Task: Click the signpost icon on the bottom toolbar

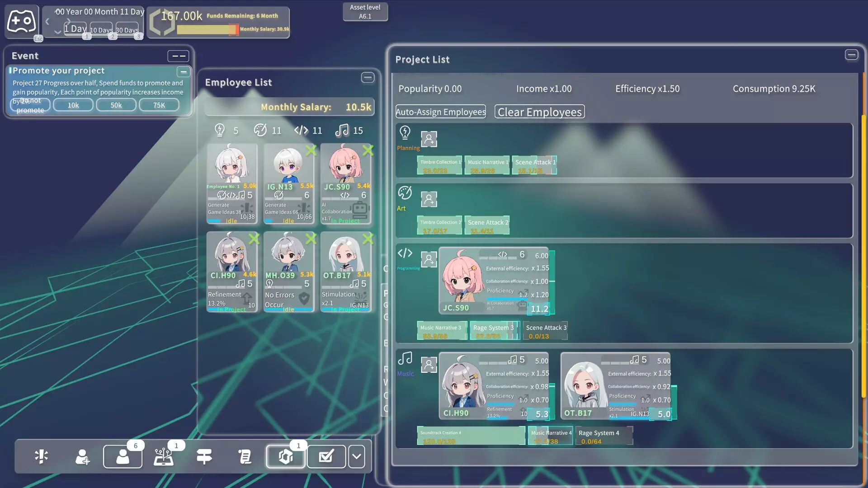Action: 204,456
